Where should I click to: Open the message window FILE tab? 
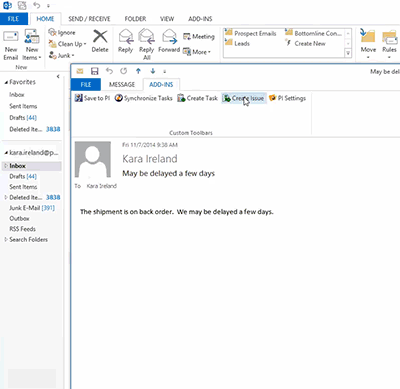pyautogui.click(x=86, y=85)
